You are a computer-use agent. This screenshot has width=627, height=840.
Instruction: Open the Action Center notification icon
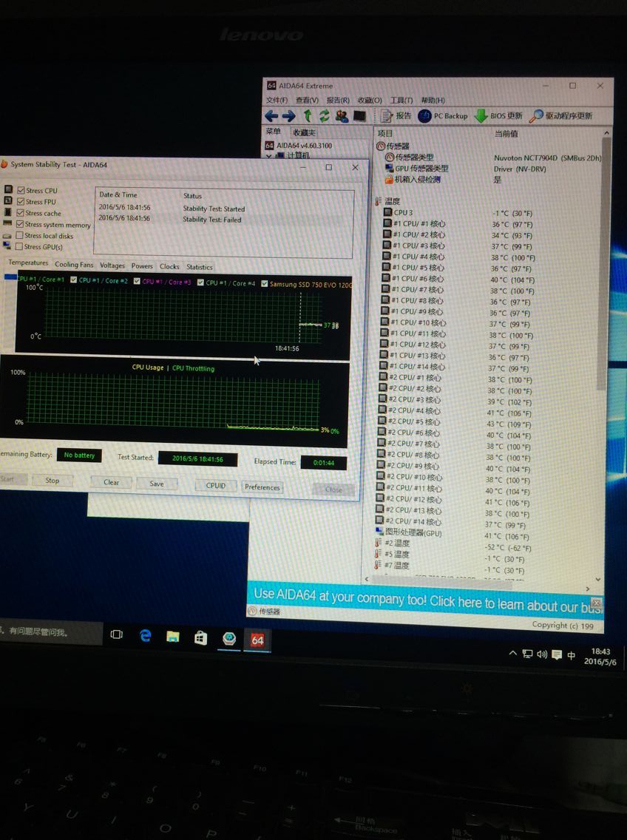[557, 654]
